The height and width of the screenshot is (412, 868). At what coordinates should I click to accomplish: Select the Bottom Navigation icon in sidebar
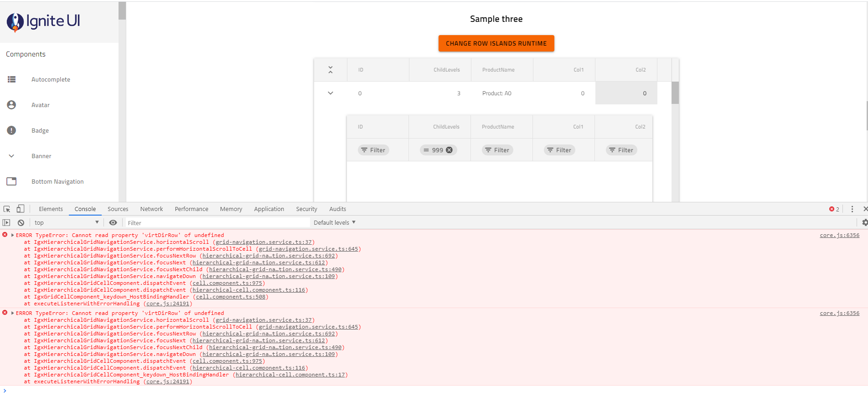tap(11, 181)
